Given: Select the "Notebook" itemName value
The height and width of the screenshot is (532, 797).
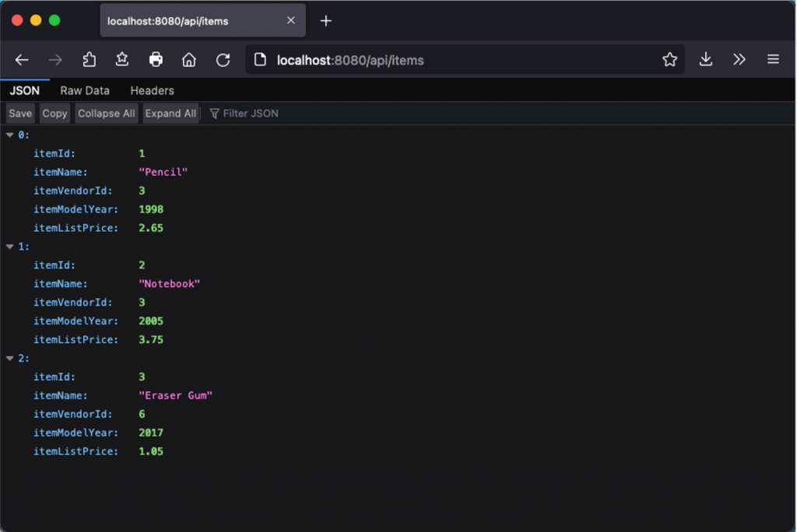Looking at the screenshot, I should point(169,284).
